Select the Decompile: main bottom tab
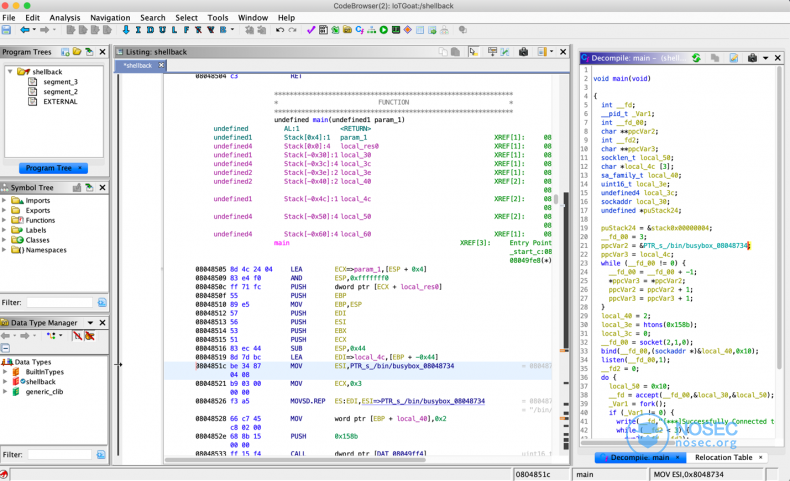 pos(640,457)
